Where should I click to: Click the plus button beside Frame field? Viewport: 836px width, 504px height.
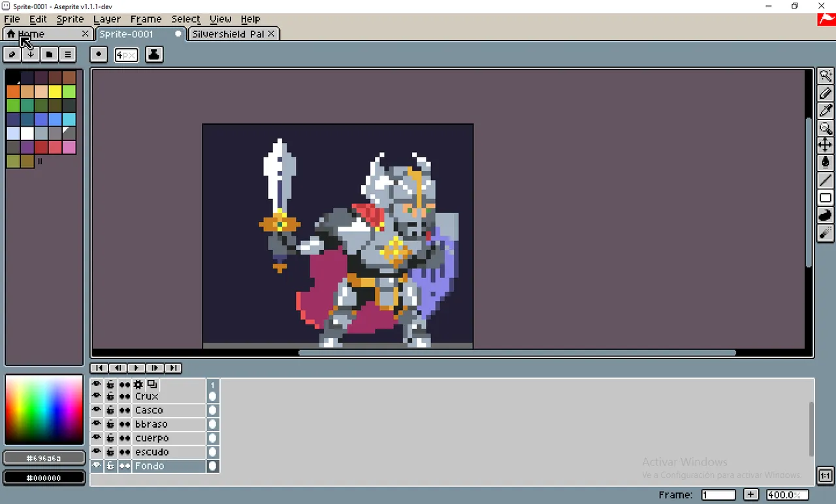[x=751, y=495]
